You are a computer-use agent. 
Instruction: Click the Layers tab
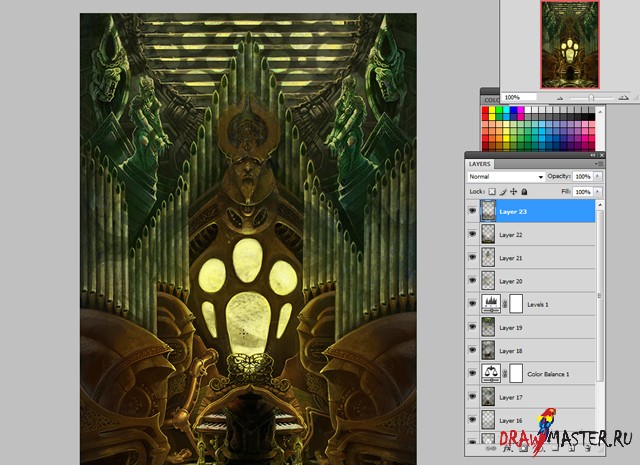click(x=480, y=164)
